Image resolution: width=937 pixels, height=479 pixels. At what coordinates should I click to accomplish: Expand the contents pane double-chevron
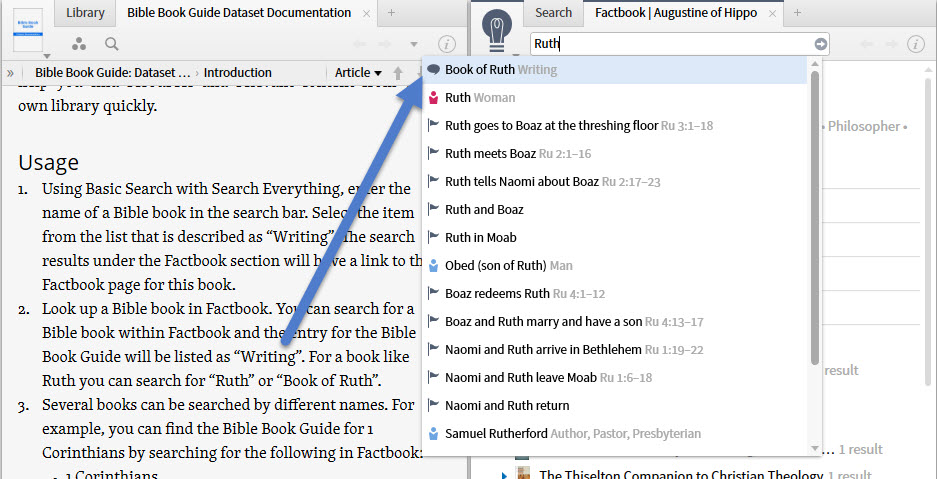pos(10,73)
